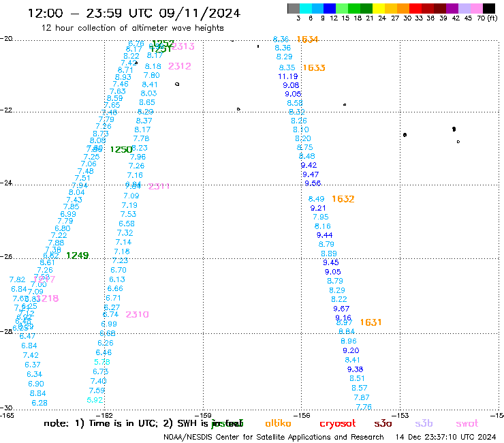Image resolution: width=504 pixels, height=443 pixels.
Task: Click the orange time label '1631'
Action: click(371, 322)
